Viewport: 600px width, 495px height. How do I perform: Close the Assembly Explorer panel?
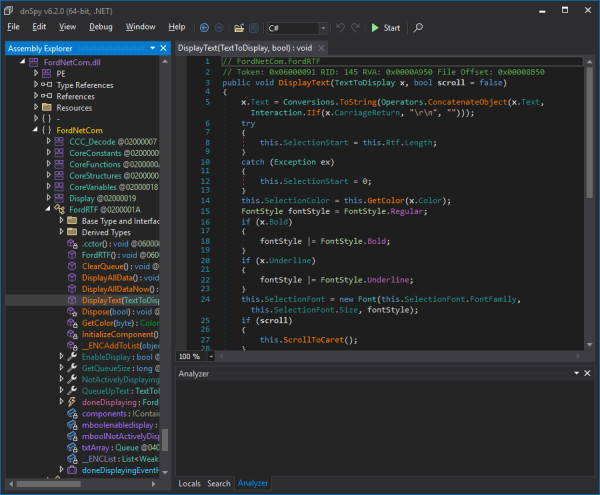(163, 48)
